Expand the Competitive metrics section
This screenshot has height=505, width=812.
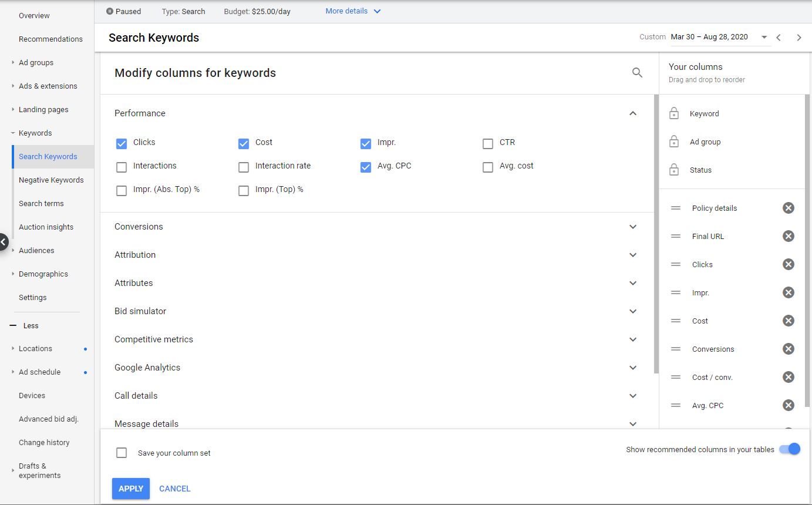pos(633,339)
